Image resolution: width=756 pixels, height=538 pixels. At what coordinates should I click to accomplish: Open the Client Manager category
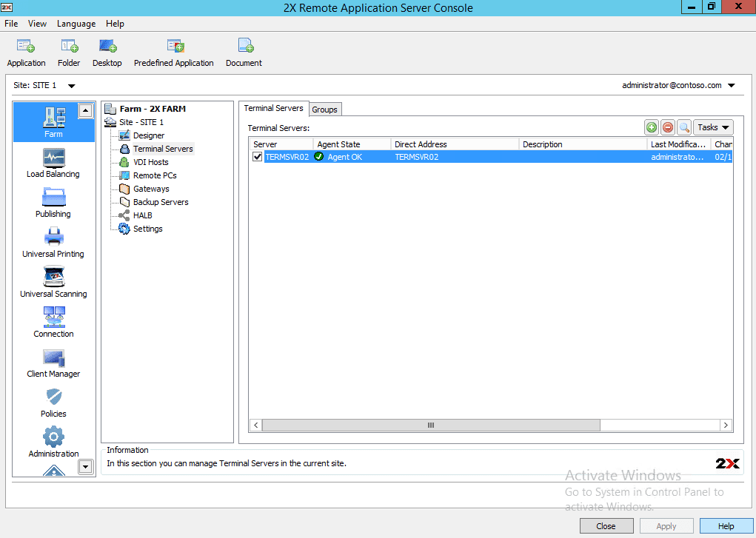click(x=53, y=363)
